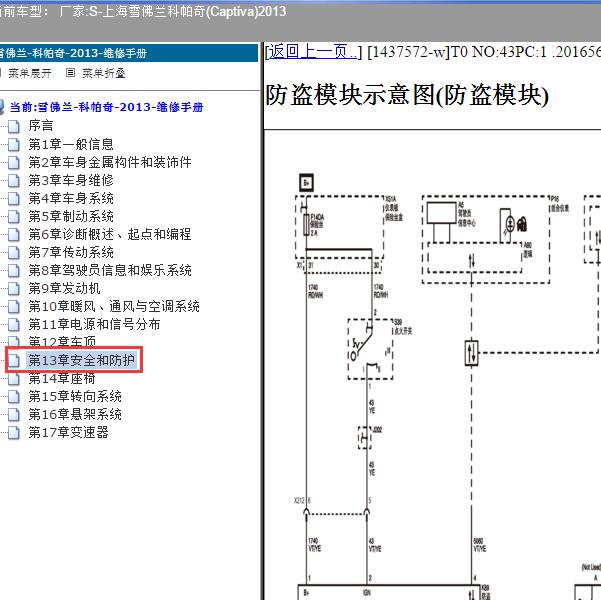Click the ignition switch symbol in diagram
601x600 pixels.
point(369,349)
